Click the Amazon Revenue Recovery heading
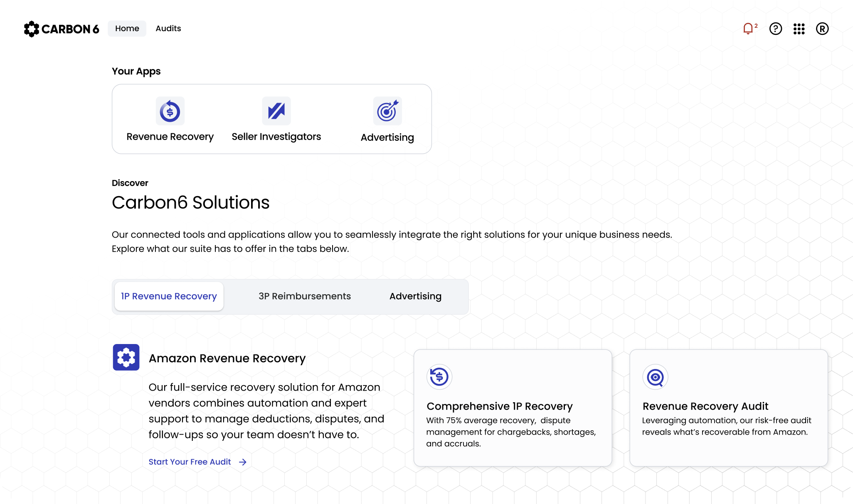The width and height of the screenshot is (853, 504). pos(227,358)
